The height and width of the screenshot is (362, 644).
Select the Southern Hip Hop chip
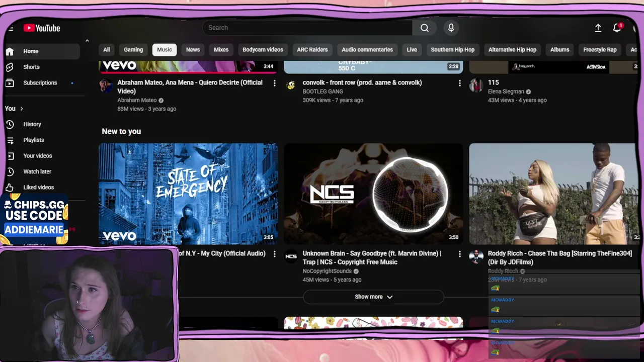453,50
